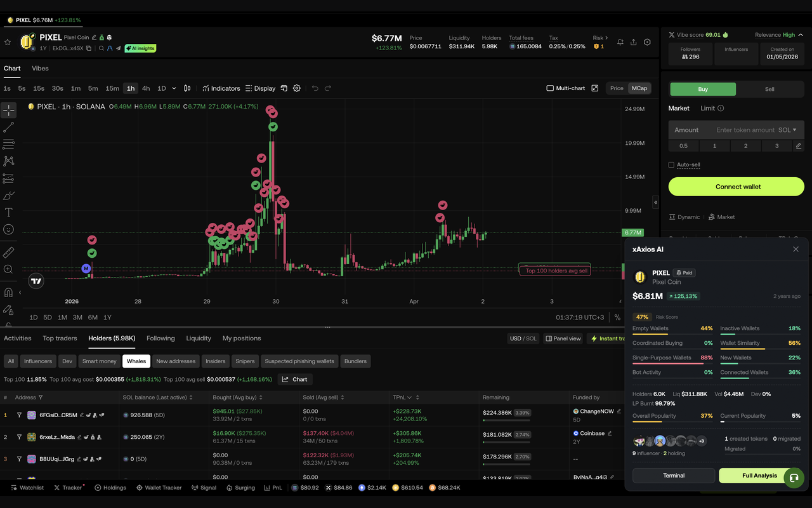812x508 pixels.
Task: Toggle the magnet snapping tool
Action: [8, 293]
